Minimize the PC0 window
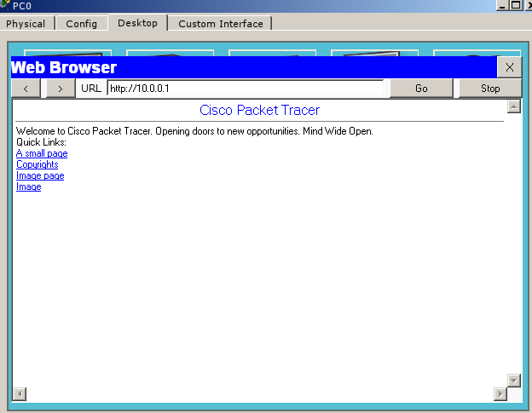 tap(502, 5)
